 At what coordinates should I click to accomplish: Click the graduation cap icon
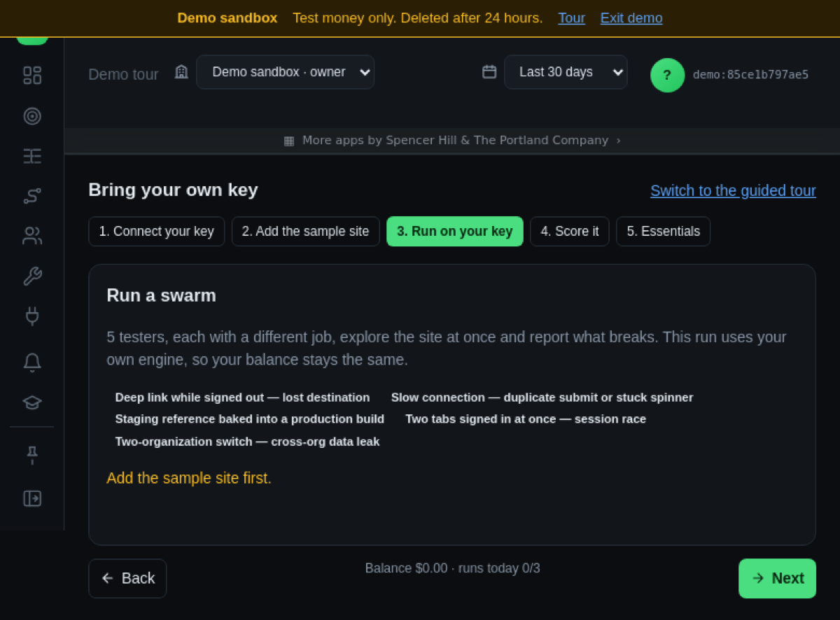[x=32, y=402]
